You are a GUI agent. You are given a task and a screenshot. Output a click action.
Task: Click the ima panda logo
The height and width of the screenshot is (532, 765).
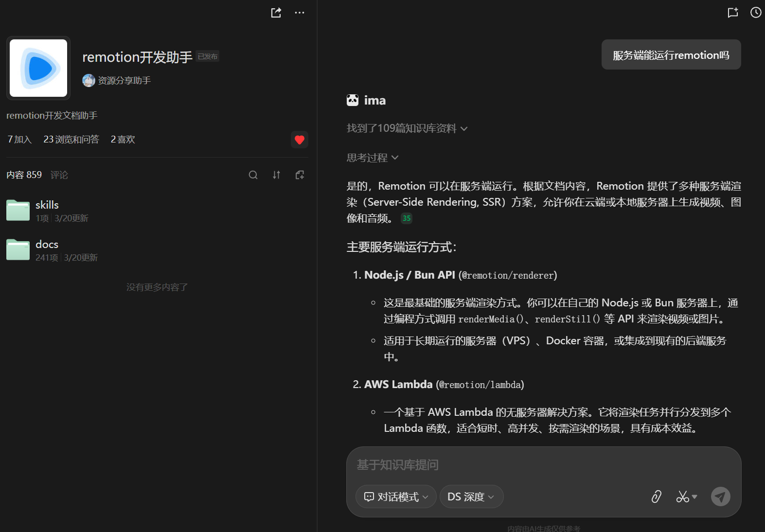353,100
